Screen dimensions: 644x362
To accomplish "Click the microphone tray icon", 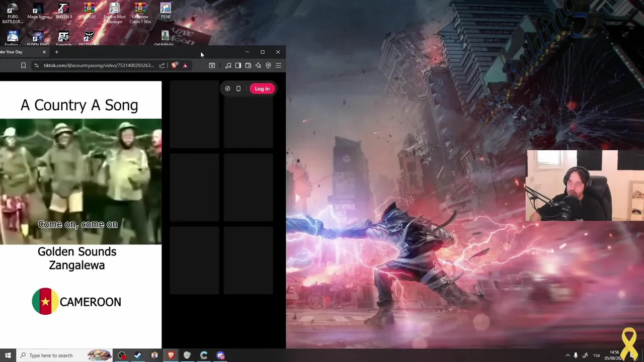I will (x=576, y=355).
